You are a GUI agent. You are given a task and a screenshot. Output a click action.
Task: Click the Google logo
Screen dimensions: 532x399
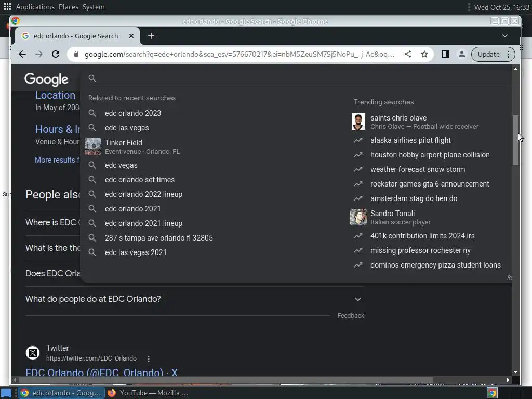click(46, 79)
